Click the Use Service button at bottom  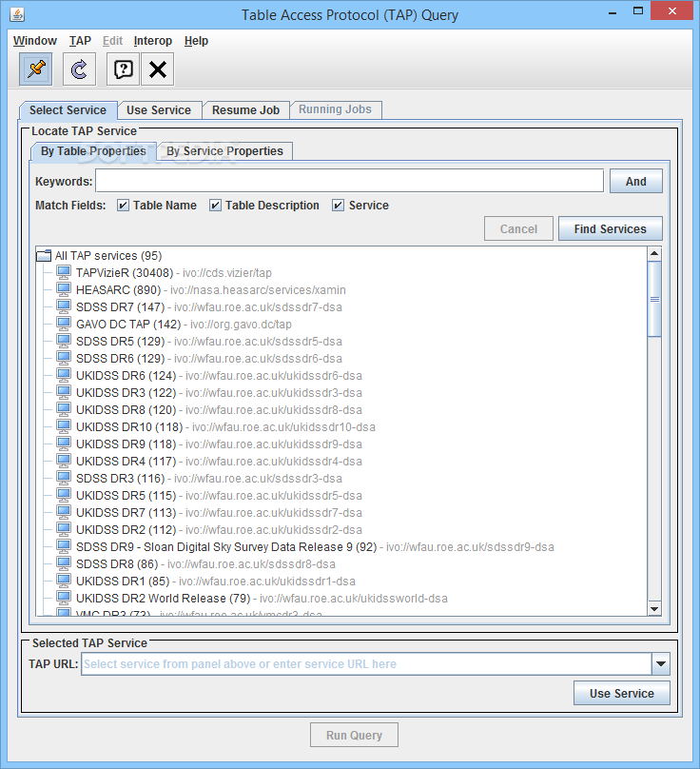pos(622,693)
